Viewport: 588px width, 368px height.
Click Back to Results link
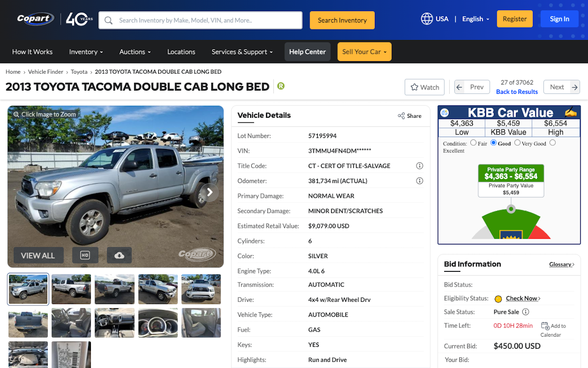coord(517,92)
